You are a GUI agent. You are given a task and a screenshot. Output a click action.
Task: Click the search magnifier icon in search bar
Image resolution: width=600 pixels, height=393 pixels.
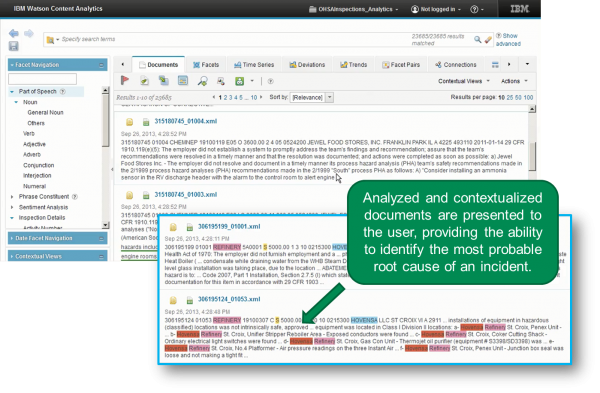tap(477, 39)
